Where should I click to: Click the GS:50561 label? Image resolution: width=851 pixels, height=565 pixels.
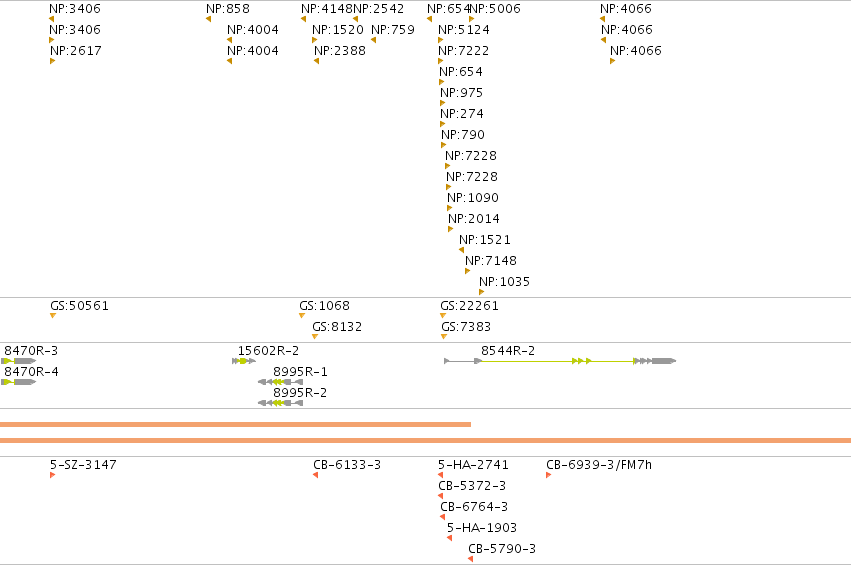point(79,306)
